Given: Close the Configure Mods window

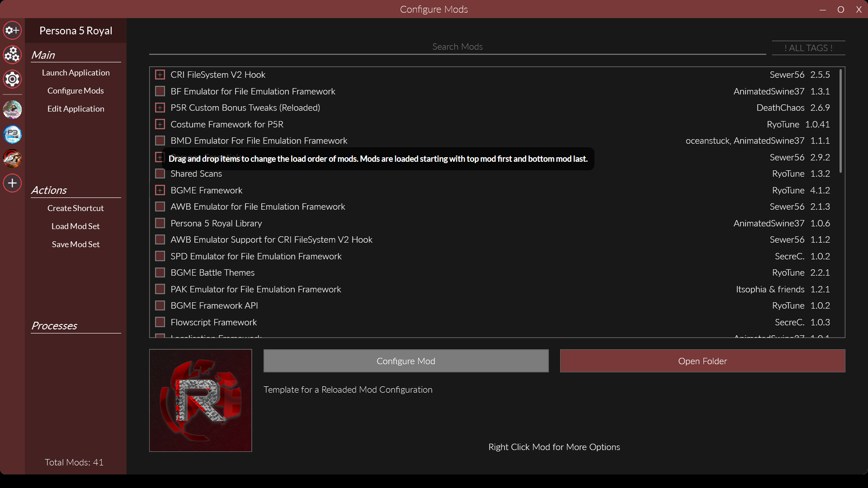Looking at the screenshot, I should [859, 9].
